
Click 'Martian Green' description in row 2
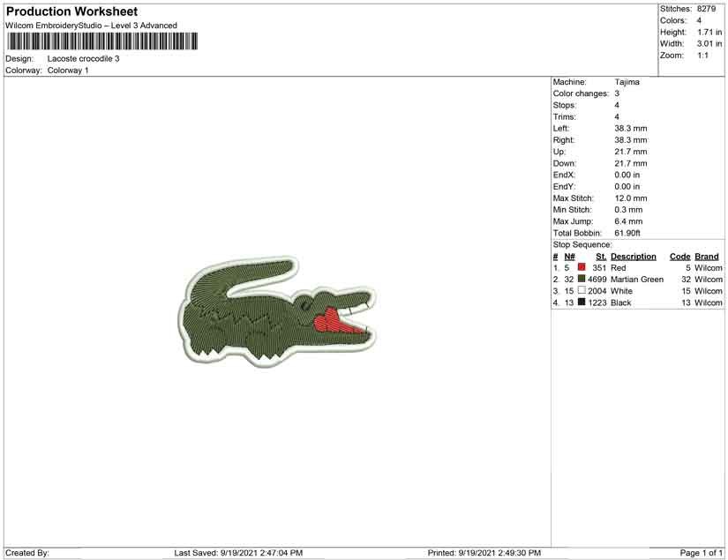(637, 280)
